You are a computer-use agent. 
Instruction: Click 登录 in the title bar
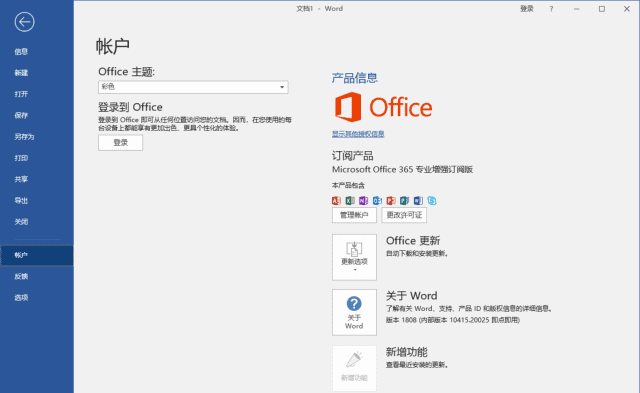pos(527,9)
